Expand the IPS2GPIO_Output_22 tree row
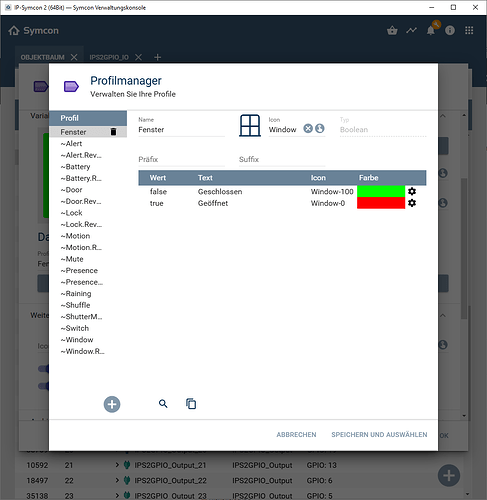The image size is (487, 500). pyautogui.click(x=117, y=480)
